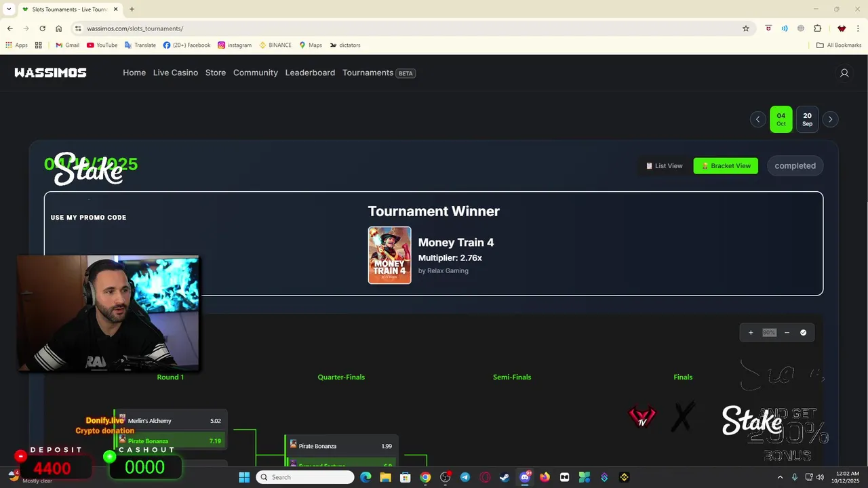Open Firefox from taskbar

(x=545, y=477)
